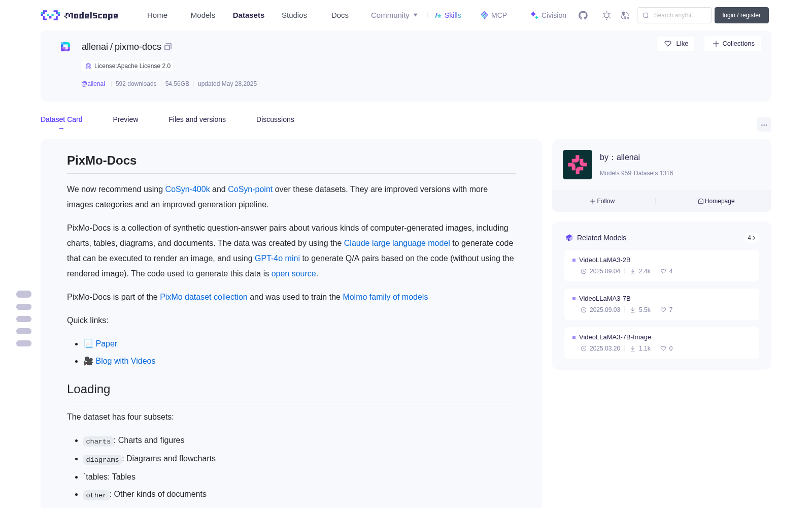
Task: Click the search magnifier icon
Action: pos(646,15)
